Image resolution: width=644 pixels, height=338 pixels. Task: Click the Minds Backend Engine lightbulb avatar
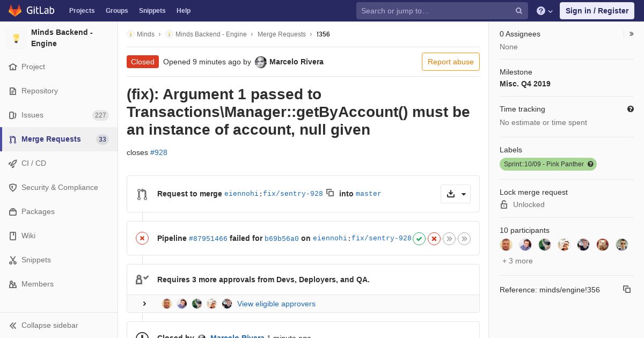tap(16, 38)
